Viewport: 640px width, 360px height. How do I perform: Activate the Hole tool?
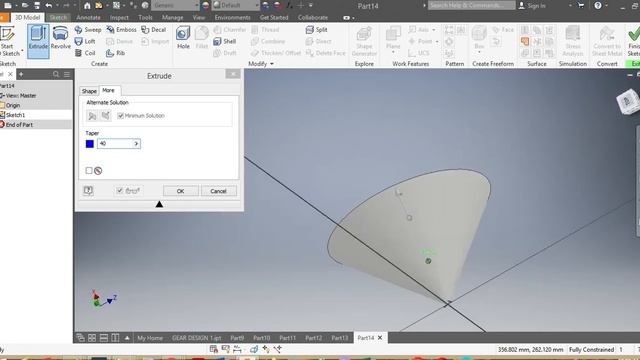[183, 38]
